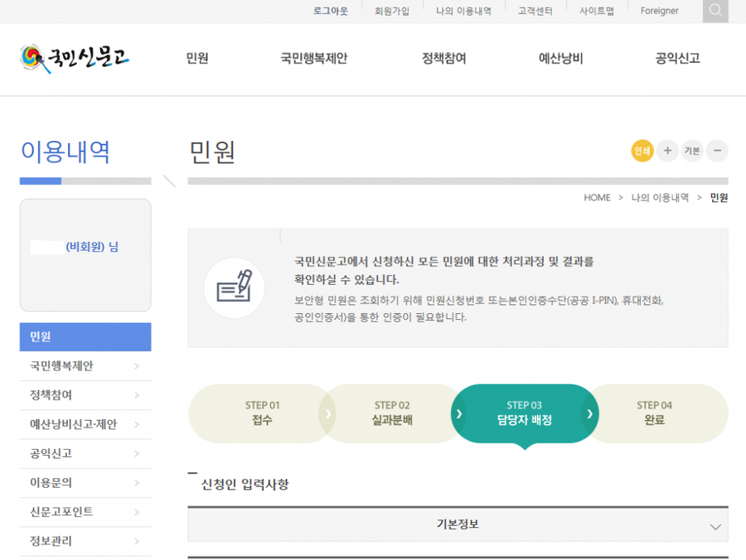
Task: Open 민원 main navigation menu
Action: click(197, 58)
